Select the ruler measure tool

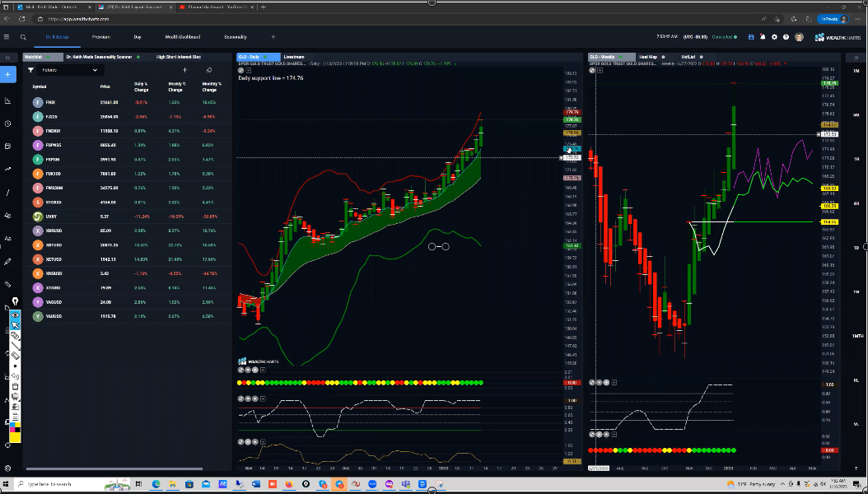7,284
